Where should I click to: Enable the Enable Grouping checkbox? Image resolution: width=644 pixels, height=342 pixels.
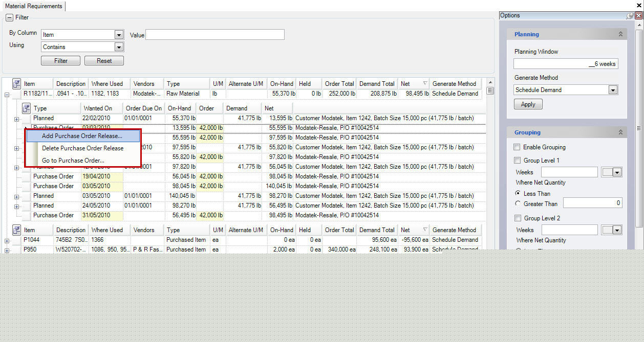[x=517, y=147]
